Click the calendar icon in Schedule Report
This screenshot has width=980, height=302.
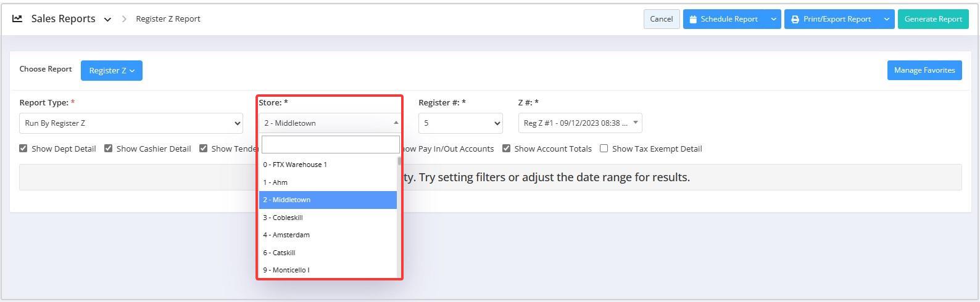click(x=693, y=19)
